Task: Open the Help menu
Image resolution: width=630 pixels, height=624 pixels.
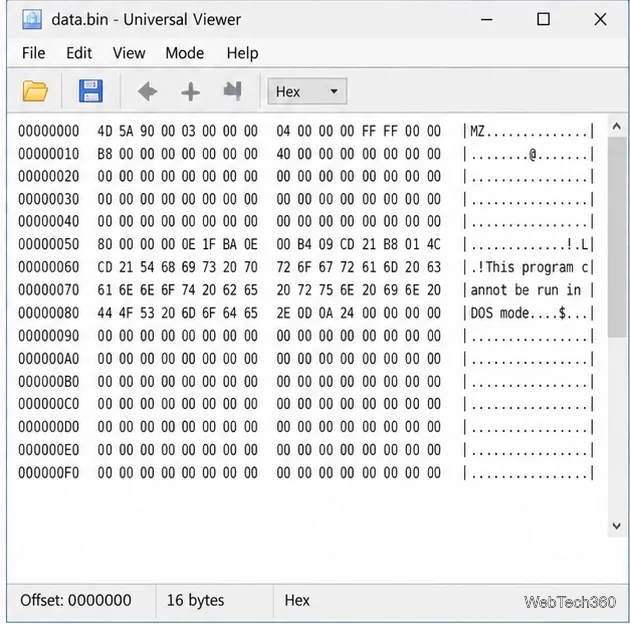Action: click(x=242, y=53)
